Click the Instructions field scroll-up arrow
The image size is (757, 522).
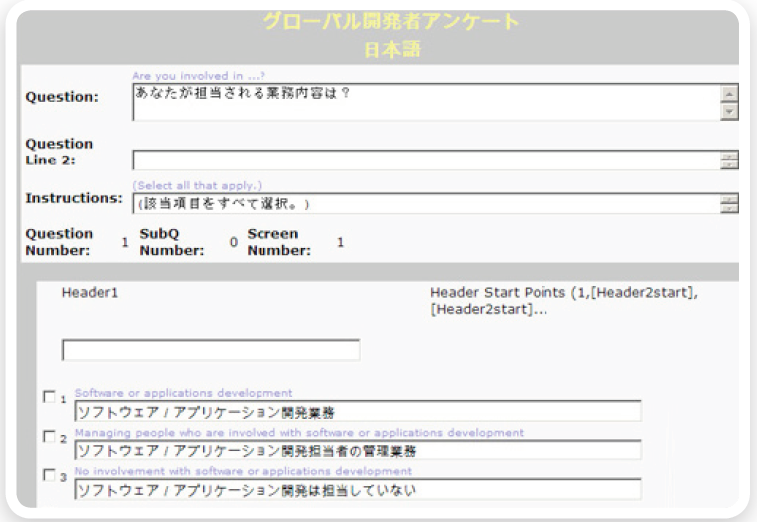728,198
